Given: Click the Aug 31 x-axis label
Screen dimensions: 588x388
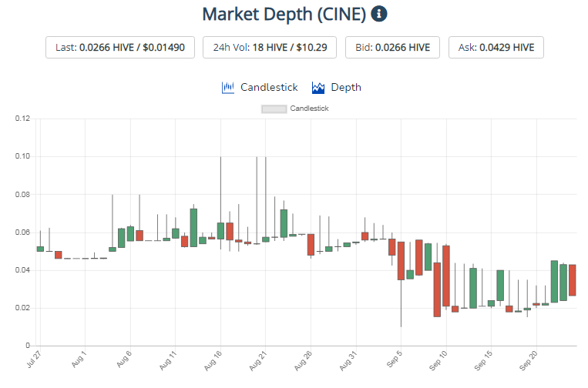Looking at the screenshot, I should pyautogui.click(x=348, y=360).
